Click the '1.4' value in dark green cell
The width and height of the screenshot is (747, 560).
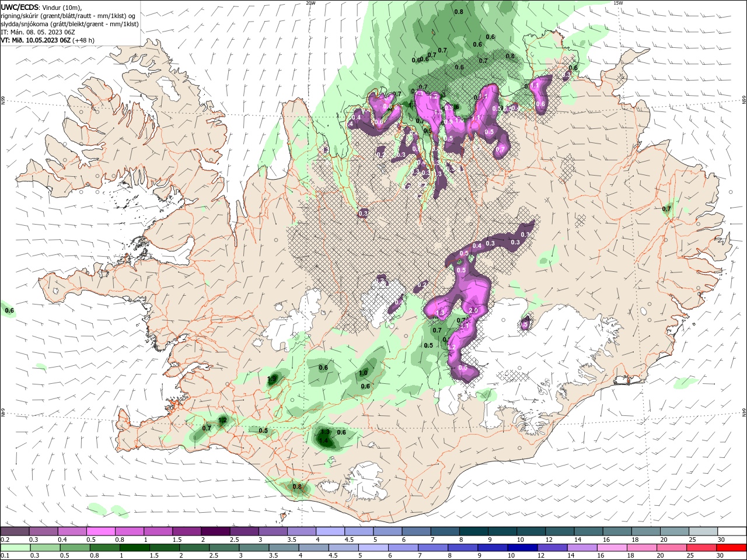tap(324, 441)
